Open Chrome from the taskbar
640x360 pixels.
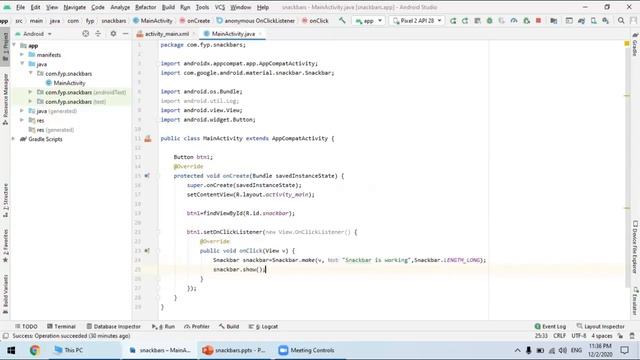pyautogui.click(x=35, y=350)
